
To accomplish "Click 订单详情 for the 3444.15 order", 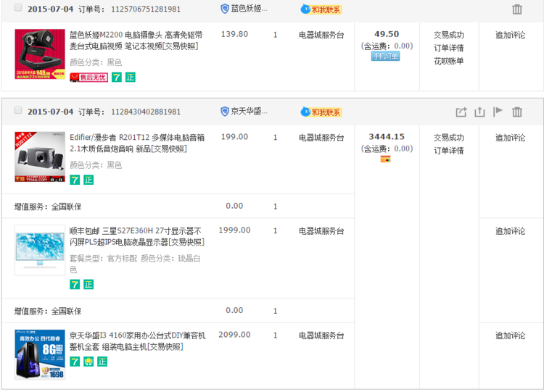I will pyautogui.click(x=448, y=151).
